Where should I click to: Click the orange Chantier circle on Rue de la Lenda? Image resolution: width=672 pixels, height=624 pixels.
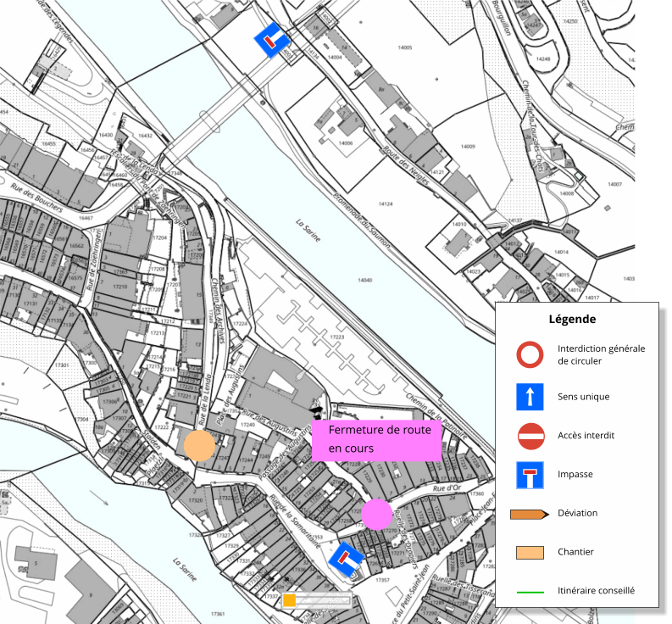pos(199,446)
